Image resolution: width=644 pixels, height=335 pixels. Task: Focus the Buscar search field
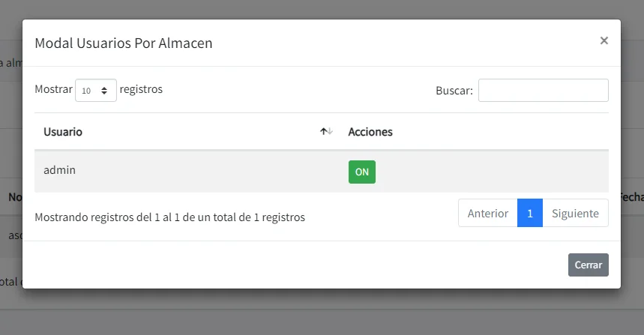[x=543, y=90]
